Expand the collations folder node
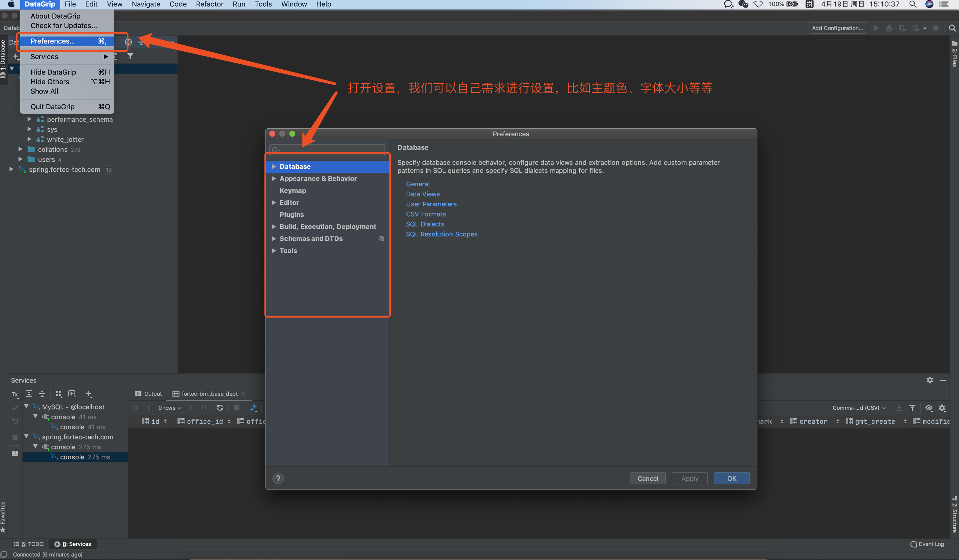 (x=20, y=149)
